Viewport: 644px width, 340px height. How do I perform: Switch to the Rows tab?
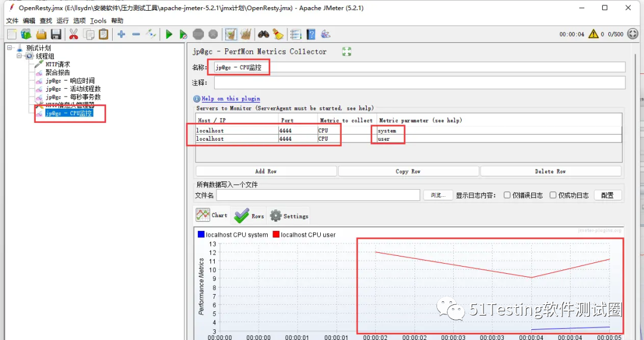tap(249, 216)
